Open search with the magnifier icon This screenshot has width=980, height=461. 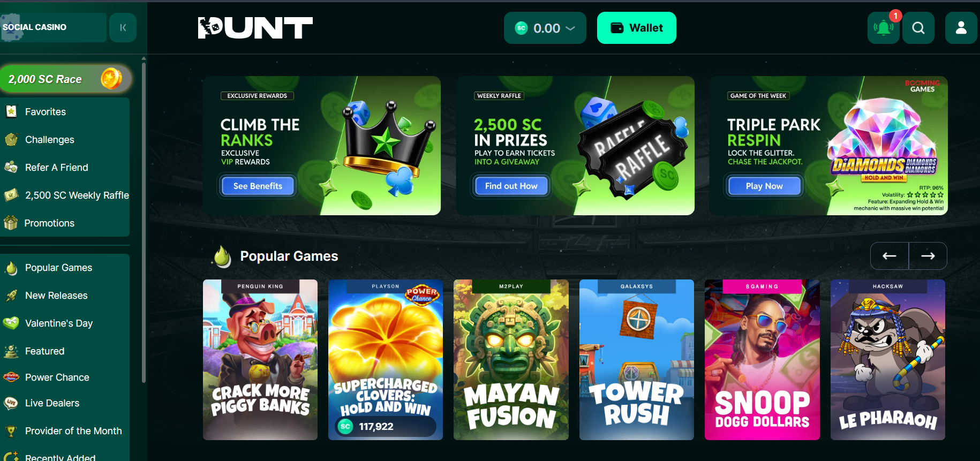(918, 28)
